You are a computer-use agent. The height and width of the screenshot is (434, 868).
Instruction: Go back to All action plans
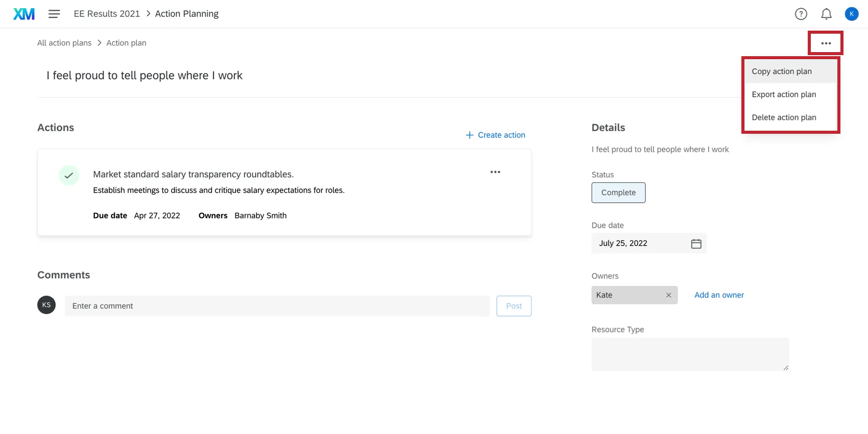[x=64, y=43]
